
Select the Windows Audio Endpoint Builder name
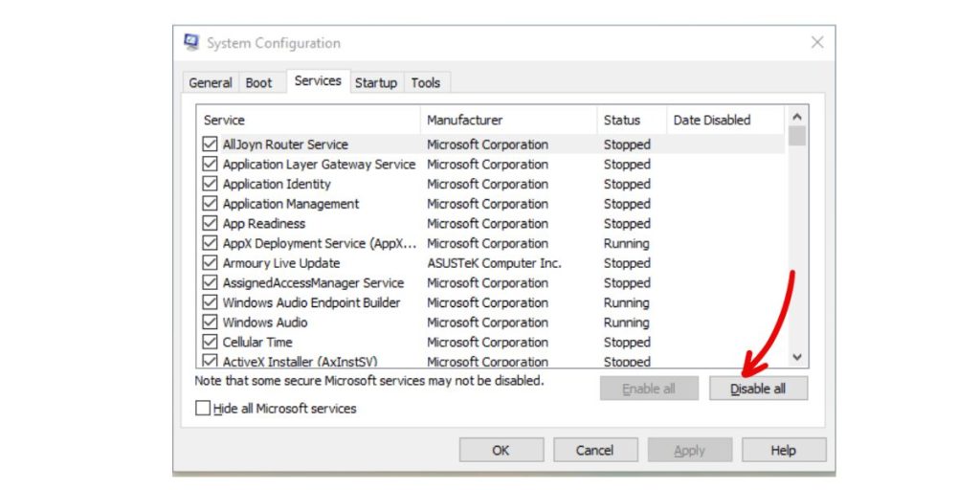311,302
